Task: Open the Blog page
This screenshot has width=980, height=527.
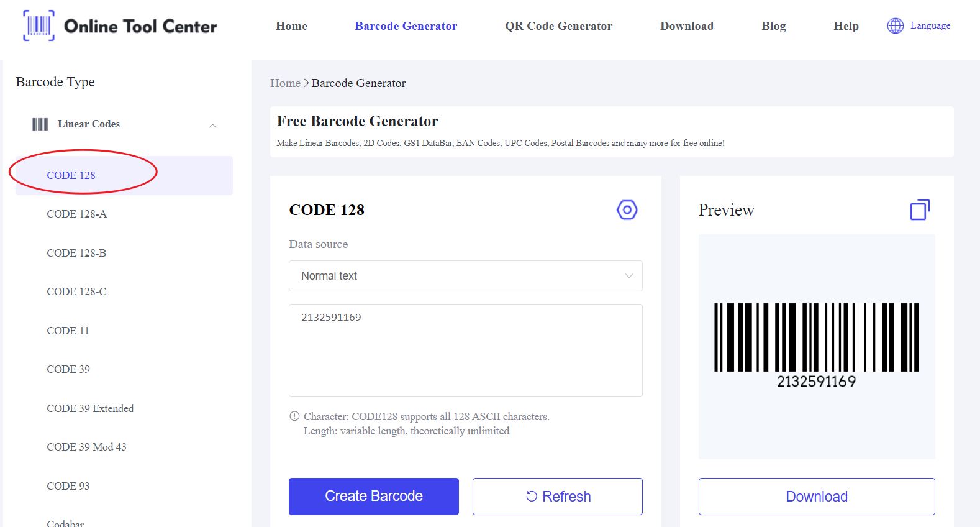Action: [x=773, y=26]
